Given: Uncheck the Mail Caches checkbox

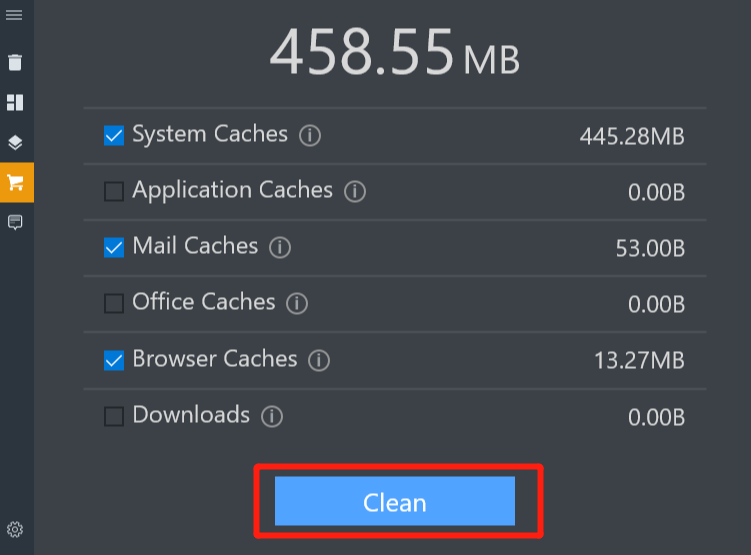Looking at the screenshot, I should point(114,247).
